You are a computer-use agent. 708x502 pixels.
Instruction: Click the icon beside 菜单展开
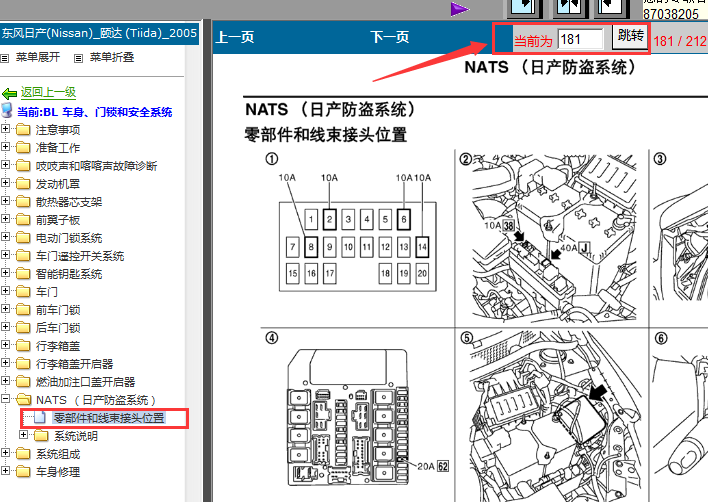[5, 58]
